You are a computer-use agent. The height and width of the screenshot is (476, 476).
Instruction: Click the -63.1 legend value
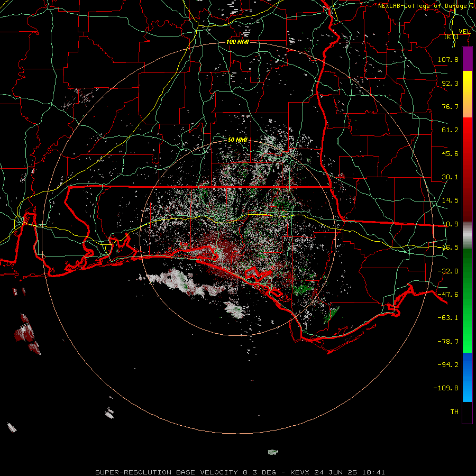(x=448, y=318)
